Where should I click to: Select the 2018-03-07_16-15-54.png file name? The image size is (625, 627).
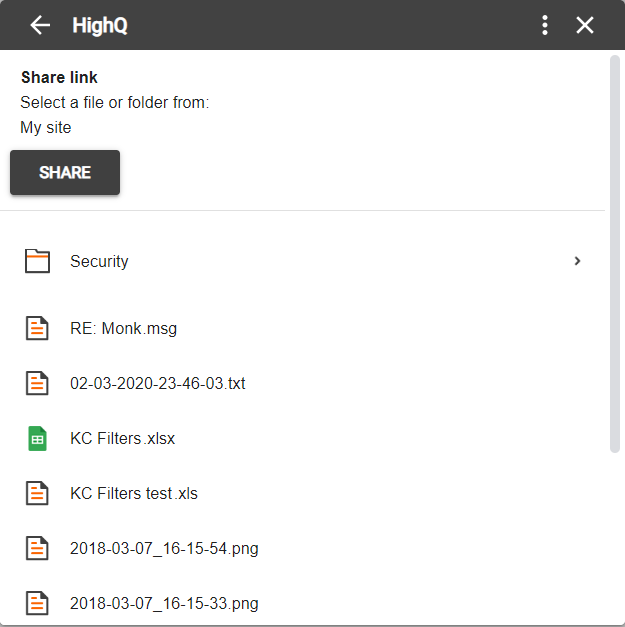point(164,548)
